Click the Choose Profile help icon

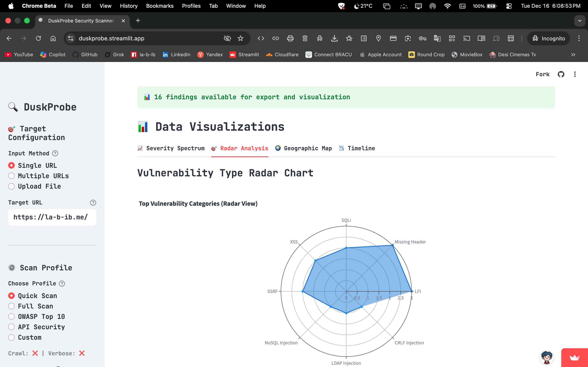click(62, 283)
